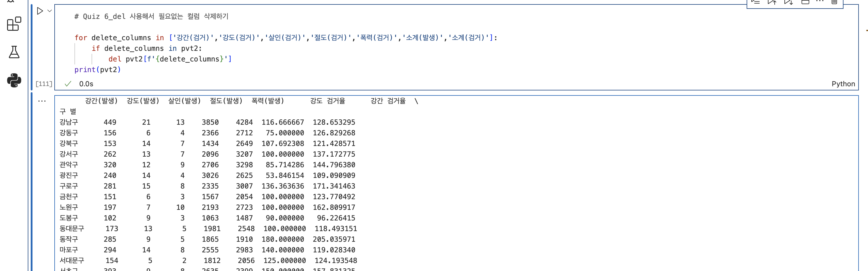Click value 118.493151 in 동대문구 row
Screen dimensions: 868x271
336,228
